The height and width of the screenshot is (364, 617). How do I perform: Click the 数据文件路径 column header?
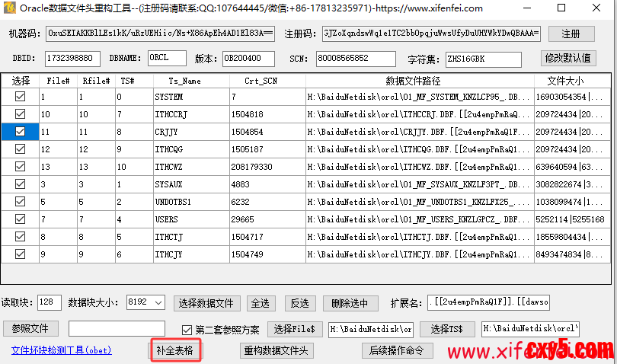click(420, 81)
